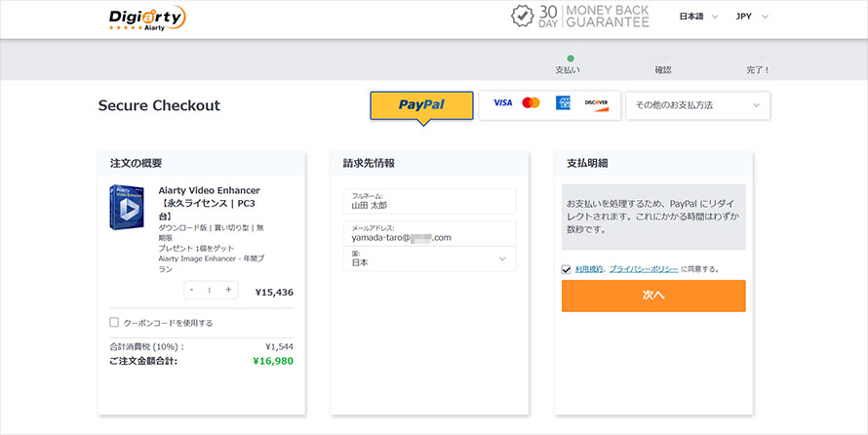Open the 利用規約 link
This screenshot has height=435, width=868.
point(588,268)
